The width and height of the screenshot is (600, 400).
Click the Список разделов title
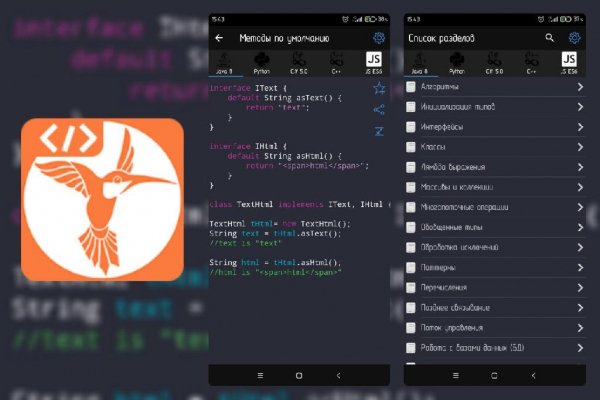coord(441,38)
